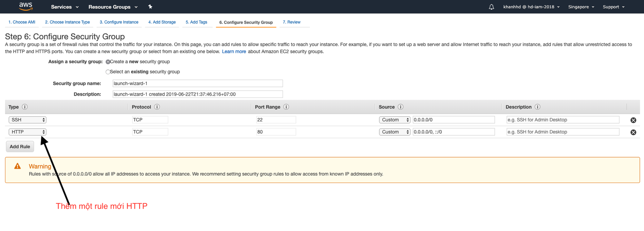644x231 pixels.
Task: Open the notifications bell
Action: pyautogui.click(x=491, y=7)
